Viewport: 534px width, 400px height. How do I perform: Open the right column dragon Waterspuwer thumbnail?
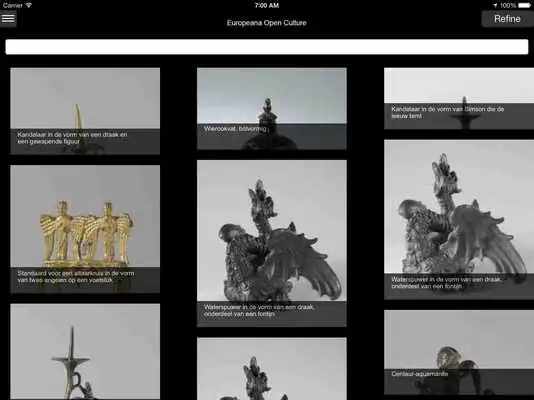click(x=459, y=220)
